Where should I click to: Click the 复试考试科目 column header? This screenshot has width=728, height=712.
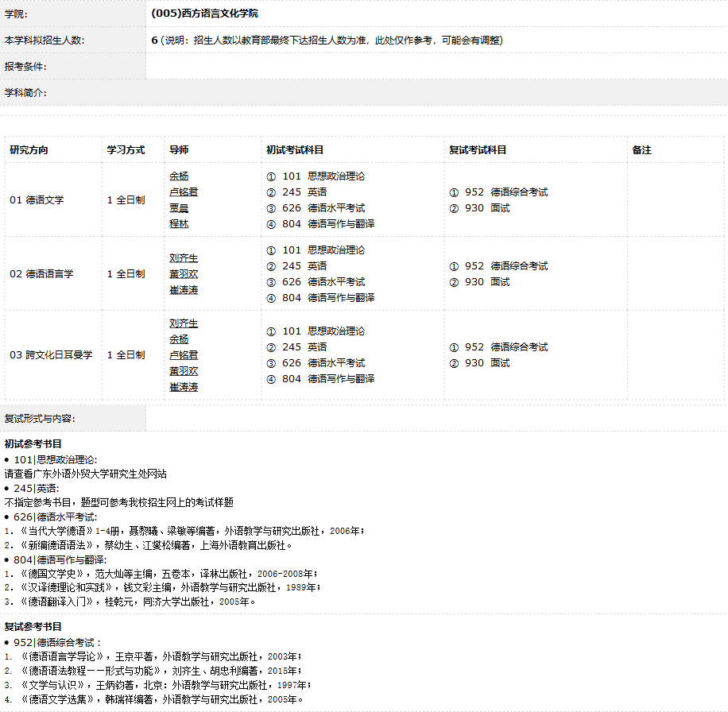click(x=478, y=150)
